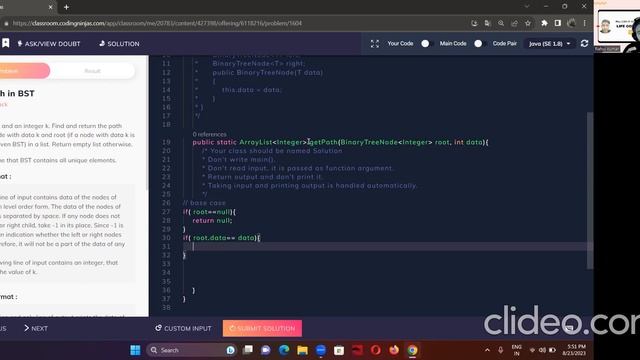Image resolution: width=640 pixels, height=360 pixels.
Task: Click the zoom magnifier icon in address bar
Action: click(501, 23)
